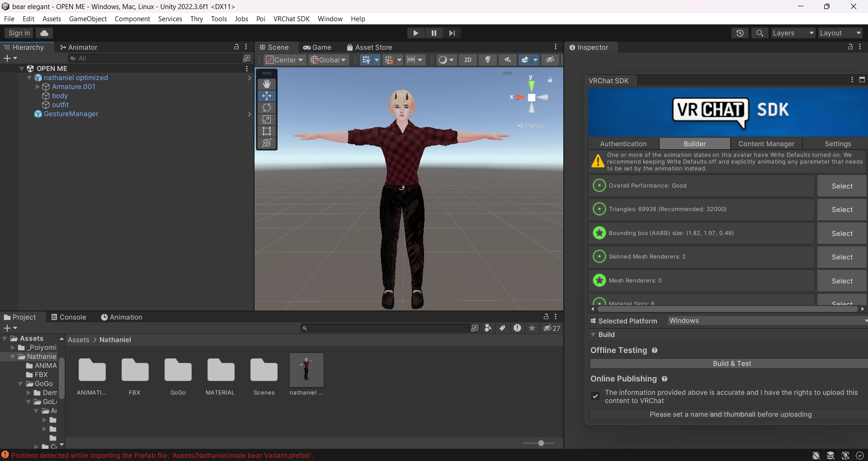Select next to Triangles: 69938 warning
Screen dimensions: 868x461
[x=842, y=209]
